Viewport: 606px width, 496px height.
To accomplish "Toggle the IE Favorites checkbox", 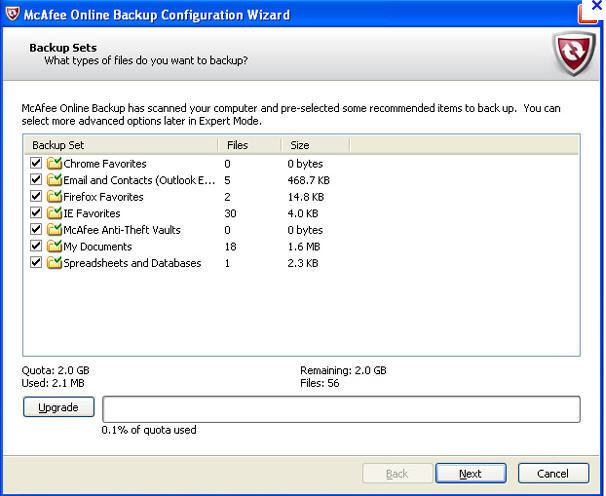I will point(36,213).
